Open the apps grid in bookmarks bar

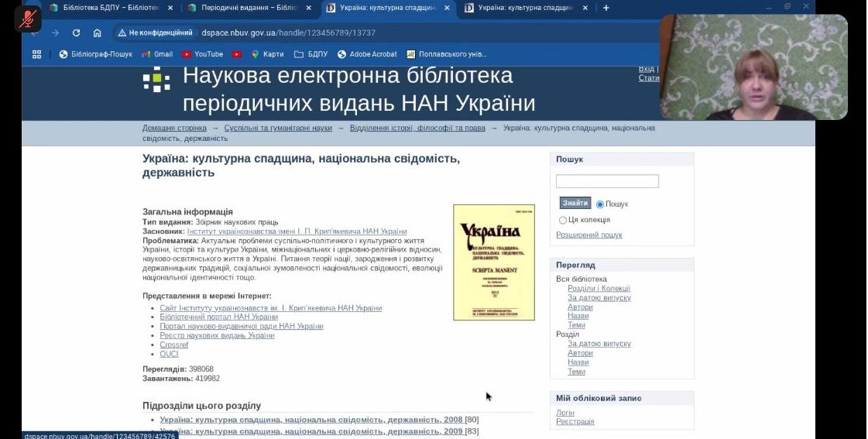click(36, 54)
